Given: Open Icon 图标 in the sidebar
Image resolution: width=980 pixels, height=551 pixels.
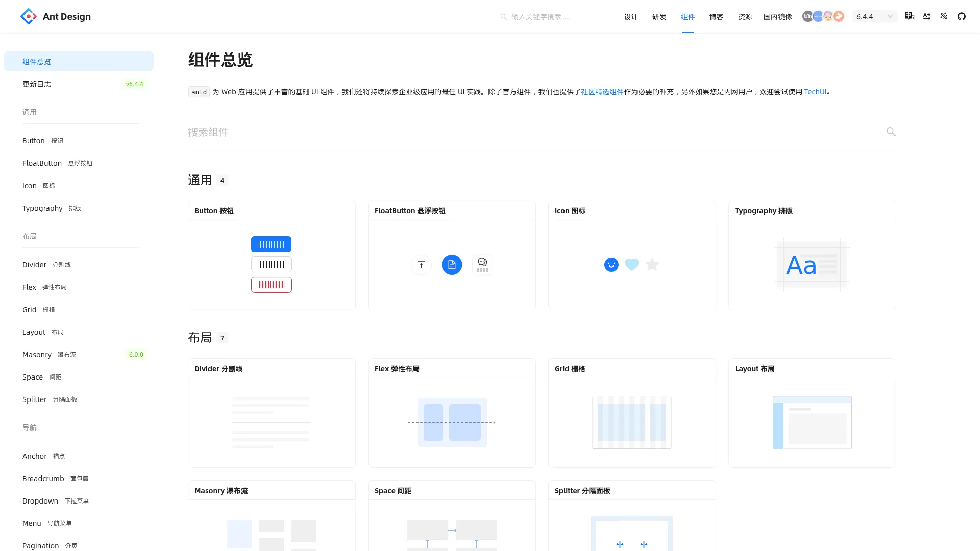Looking at the screenshot, I should click(x=79, y=185).
